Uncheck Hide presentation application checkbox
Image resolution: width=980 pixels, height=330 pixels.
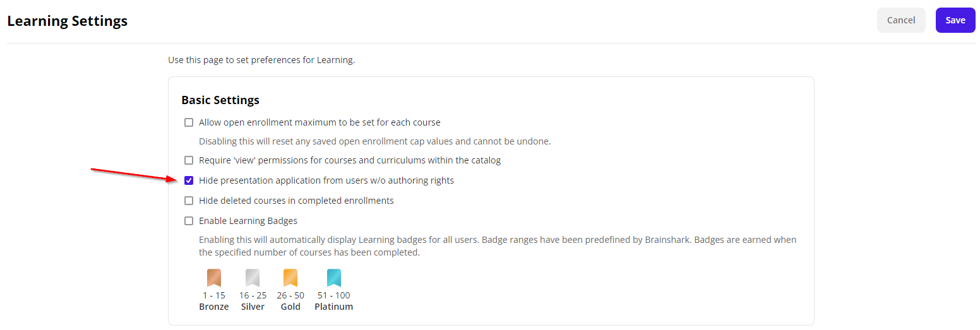pyautogui.click(x=189, y=180)
